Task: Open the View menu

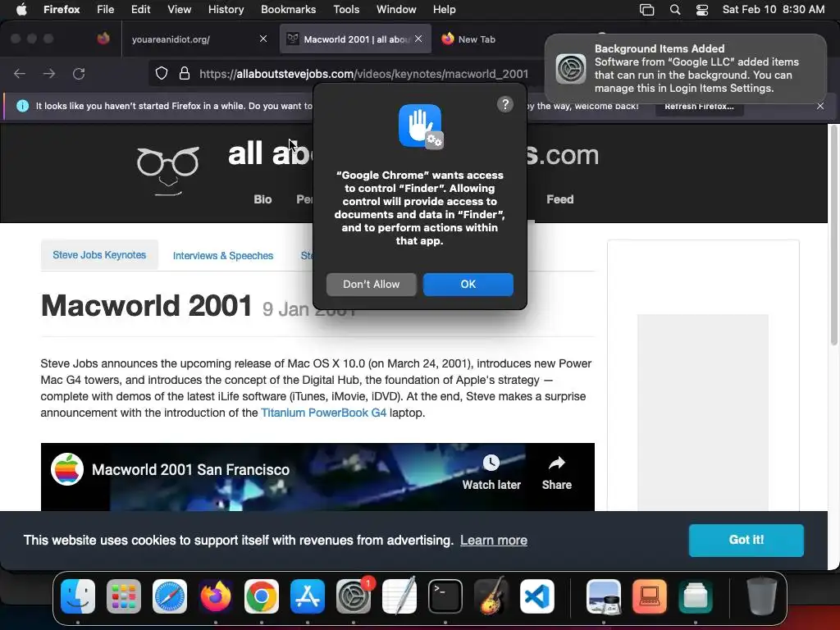Action: 179,9
